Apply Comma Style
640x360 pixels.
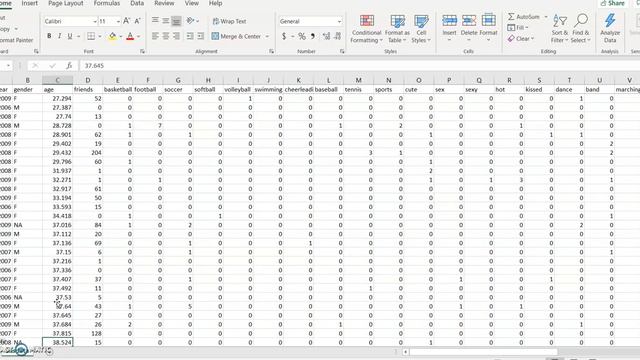[313, 36]
